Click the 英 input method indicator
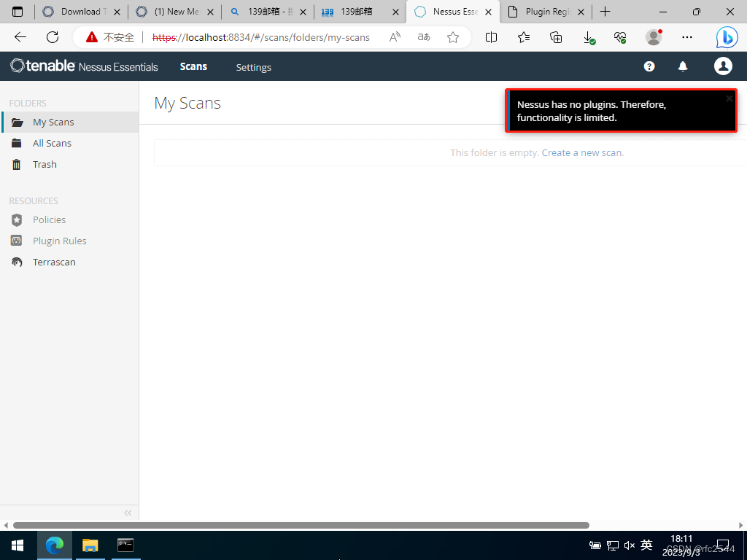The width and height of the screenshot is (747, 560). point(646,545)
